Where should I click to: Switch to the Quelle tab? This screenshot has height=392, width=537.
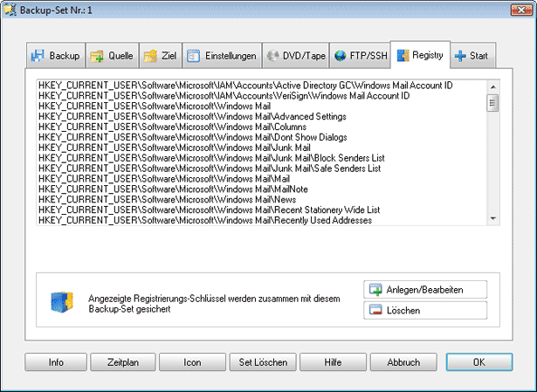[x=112, y=56]
